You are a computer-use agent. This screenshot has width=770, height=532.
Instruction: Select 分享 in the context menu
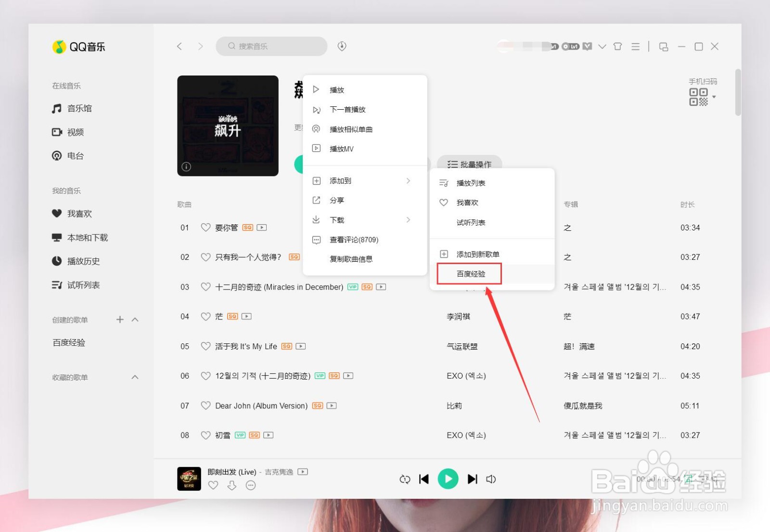point(365,200)
